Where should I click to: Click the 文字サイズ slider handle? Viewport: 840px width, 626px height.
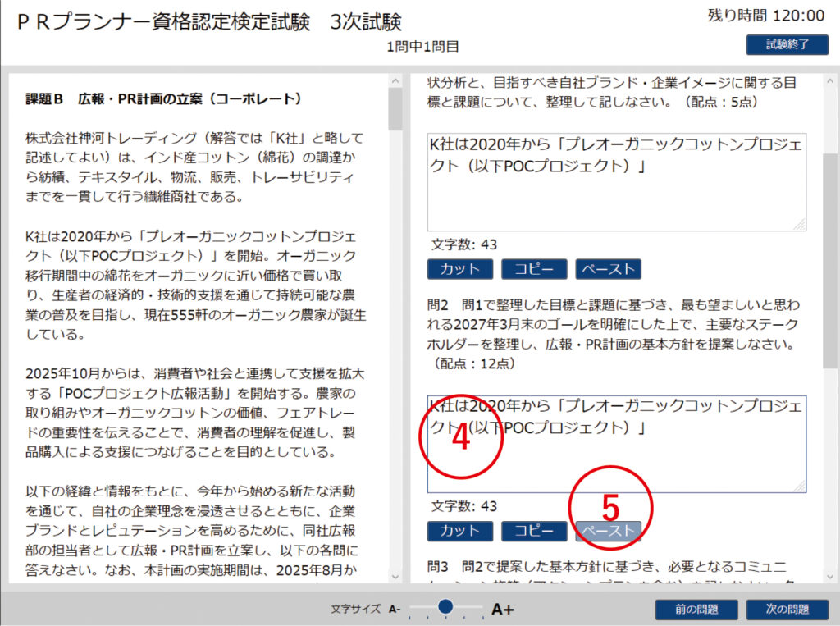point(445,606)
